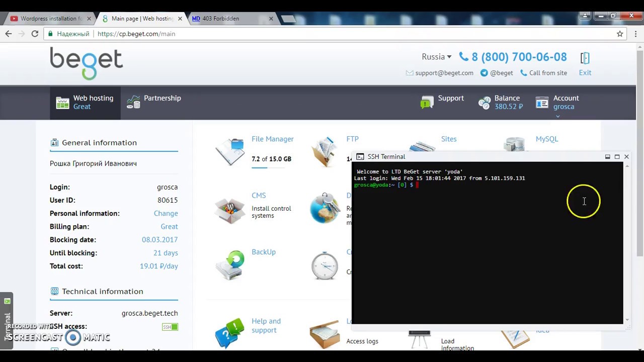
Task: Open the Access logs box icon
Action: coord(325,334)
